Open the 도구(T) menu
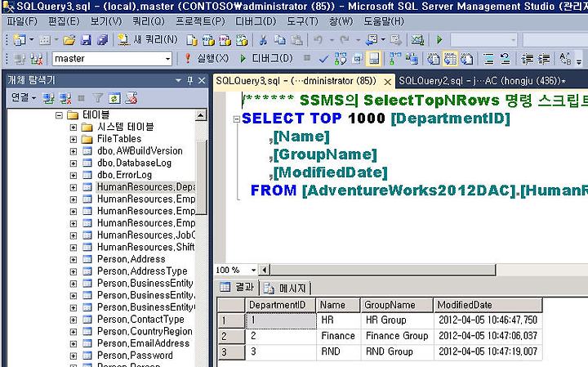The image size is (588, 367). [302, 21]
